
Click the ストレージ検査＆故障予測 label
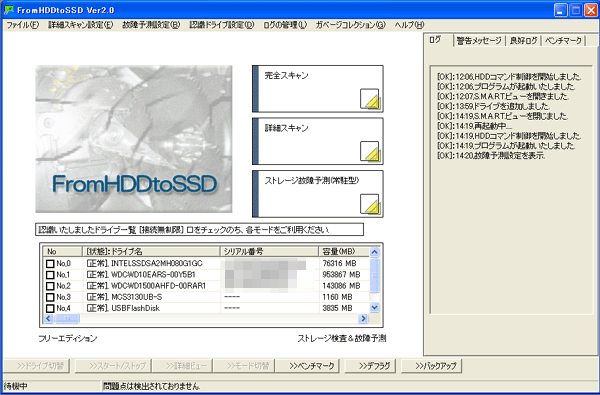(x=342, y=338)
